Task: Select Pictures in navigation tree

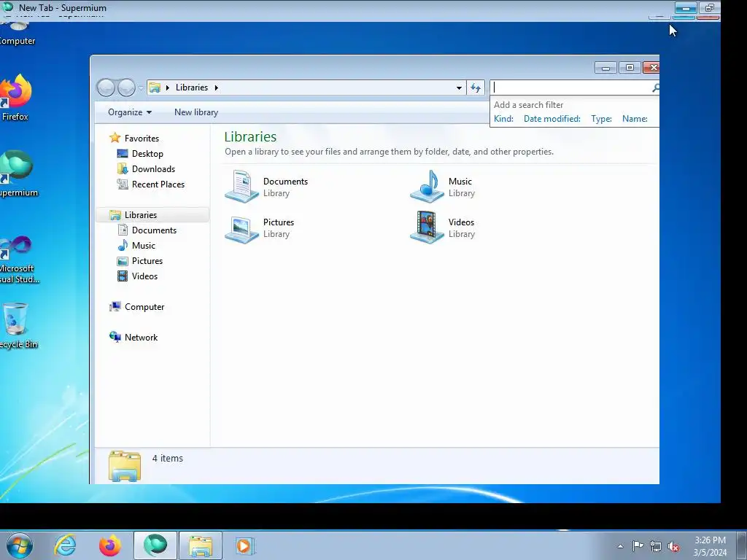Action: click(x=147, y=261)
